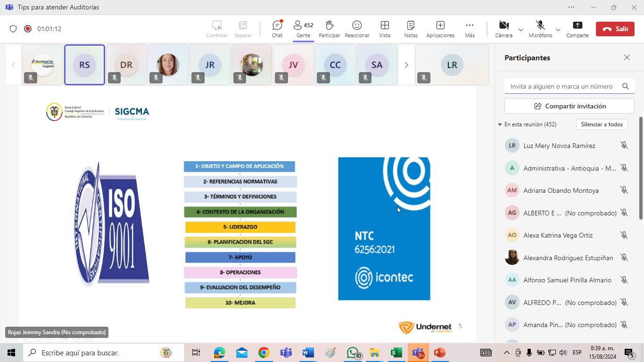This screenshot has width=644, height=362.
Task: Unmute the Micrófono
Action: click(x=540, y=29)
